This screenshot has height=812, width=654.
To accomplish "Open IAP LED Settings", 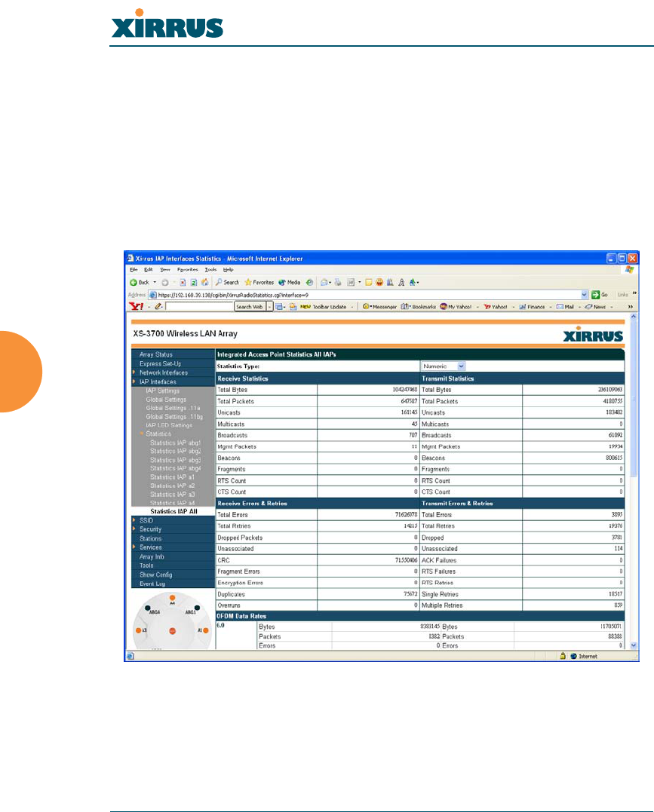I will [169, 425].
